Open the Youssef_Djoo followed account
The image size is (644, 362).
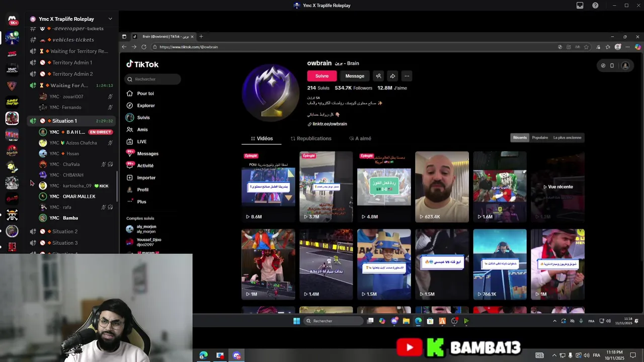click(x=144, y=242)
